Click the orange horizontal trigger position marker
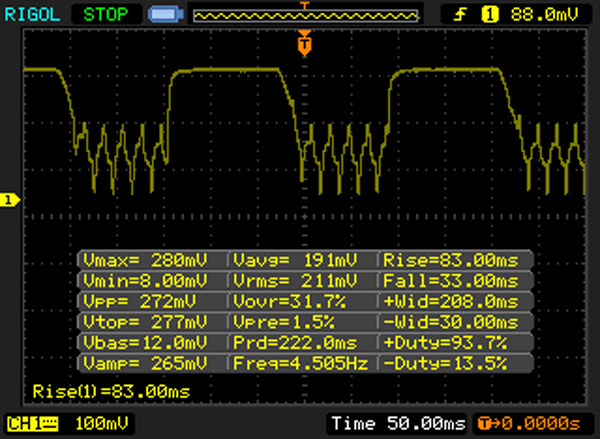Viewport: 600px width, 439px height. point(305,43)
